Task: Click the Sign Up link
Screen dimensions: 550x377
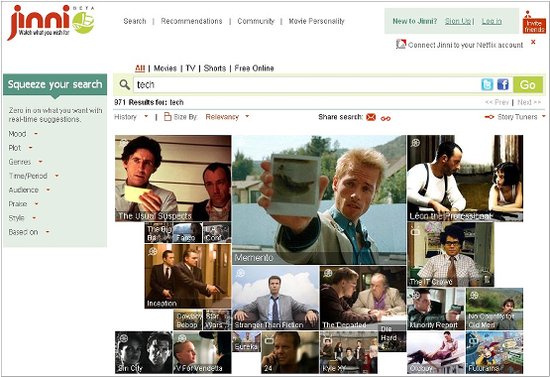Action: tap(458, 21)
